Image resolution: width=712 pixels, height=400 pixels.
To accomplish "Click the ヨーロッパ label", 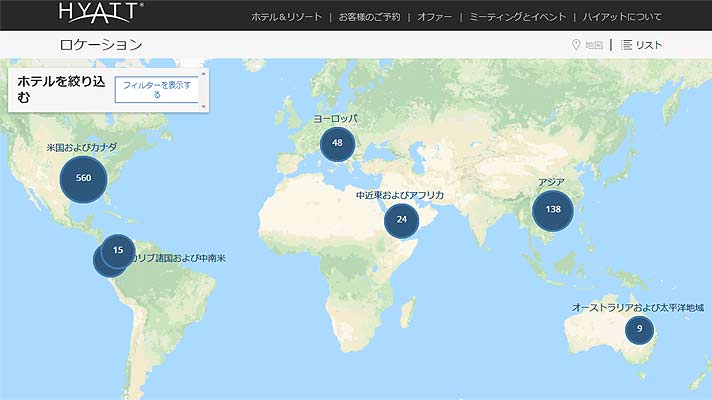I will pyautogui.click(x=336, y=119).
